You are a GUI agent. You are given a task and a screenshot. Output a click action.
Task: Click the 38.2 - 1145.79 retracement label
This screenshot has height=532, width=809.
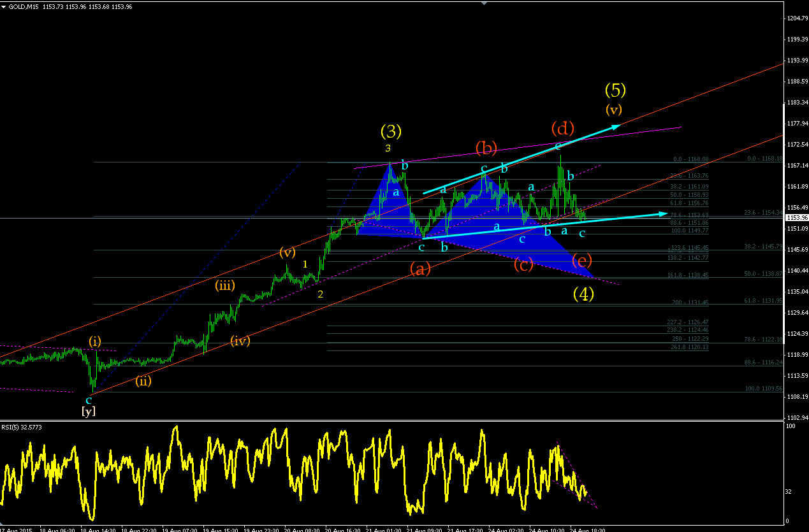click(x=762, y=246)
